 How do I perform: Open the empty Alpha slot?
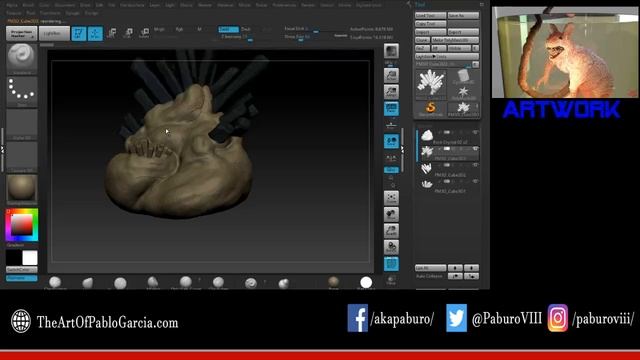(22, 124)
